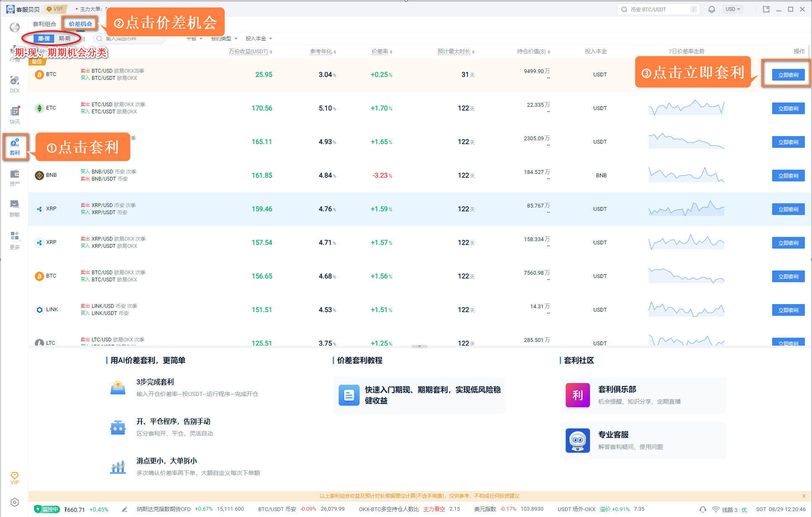Screen dimensions: 812x517
Task: Expand the 投入本金 principal filter dropdown
Action: point(259,39)
